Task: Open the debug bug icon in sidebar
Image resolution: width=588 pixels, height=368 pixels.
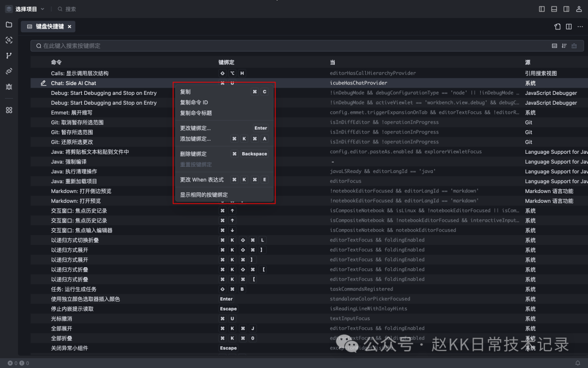Action: (9, 87)
